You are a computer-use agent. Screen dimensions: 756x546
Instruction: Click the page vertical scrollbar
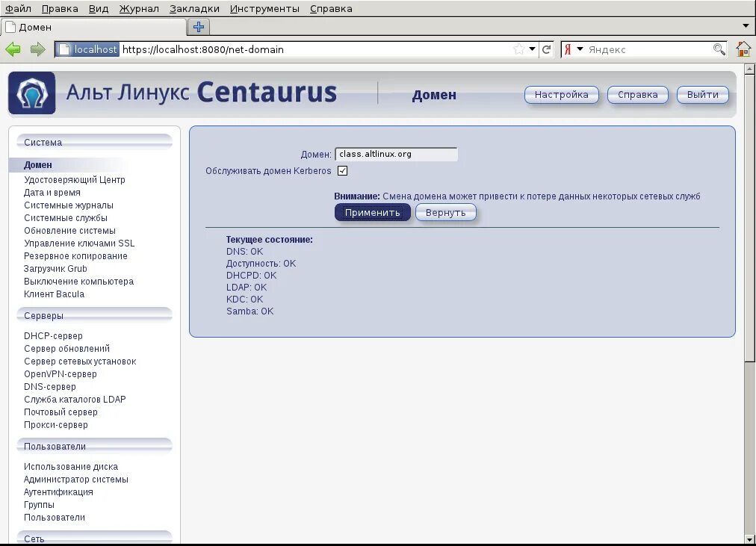(749, 217)
